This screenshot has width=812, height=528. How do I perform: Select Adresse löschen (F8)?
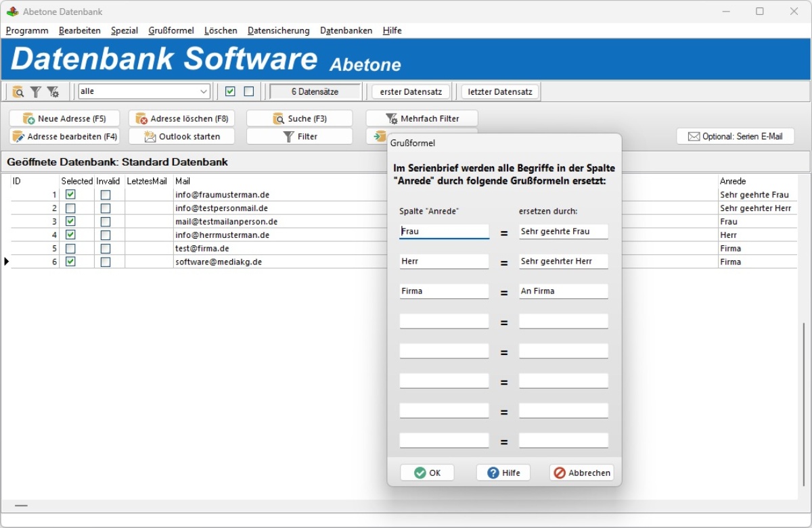click(x=181, y=118)
